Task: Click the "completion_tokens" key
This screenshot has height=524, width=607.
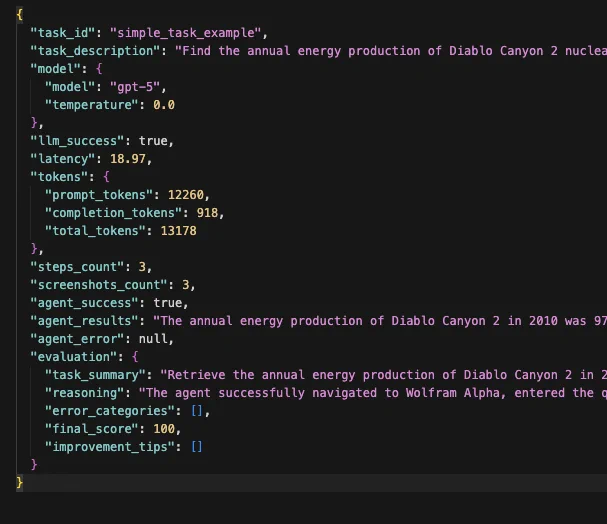Action: 113,213
